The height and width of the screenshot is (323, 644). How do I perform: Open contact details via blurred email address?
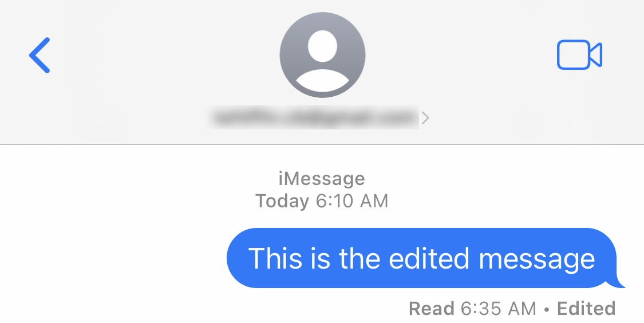315,117
